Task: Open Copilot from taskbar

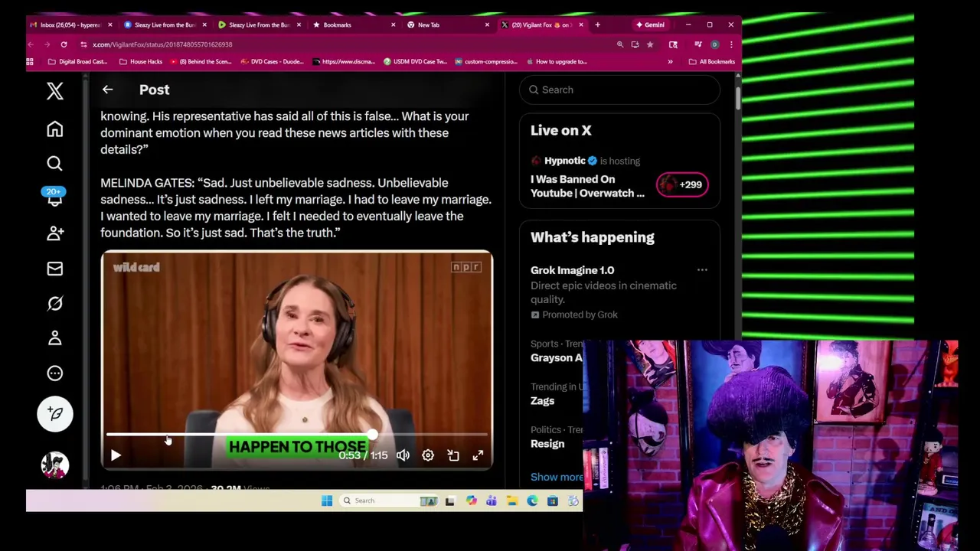Action: click(471, 500)
